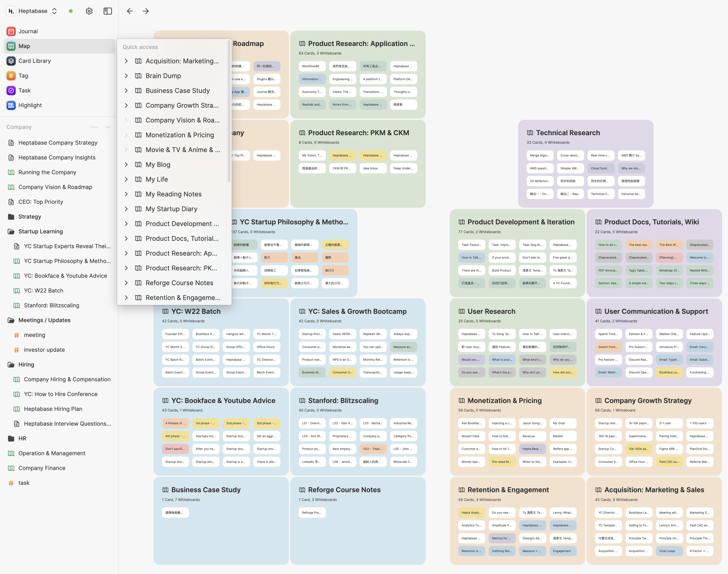
Task: Click the 4 Phases of... card
Action: 175,423
